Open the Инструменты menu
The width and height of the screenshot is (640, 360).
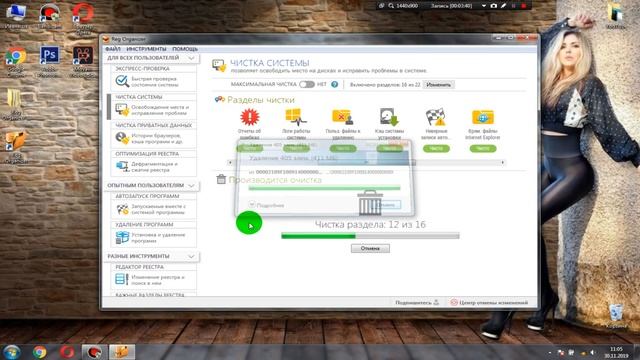click(x=146, y=49)
